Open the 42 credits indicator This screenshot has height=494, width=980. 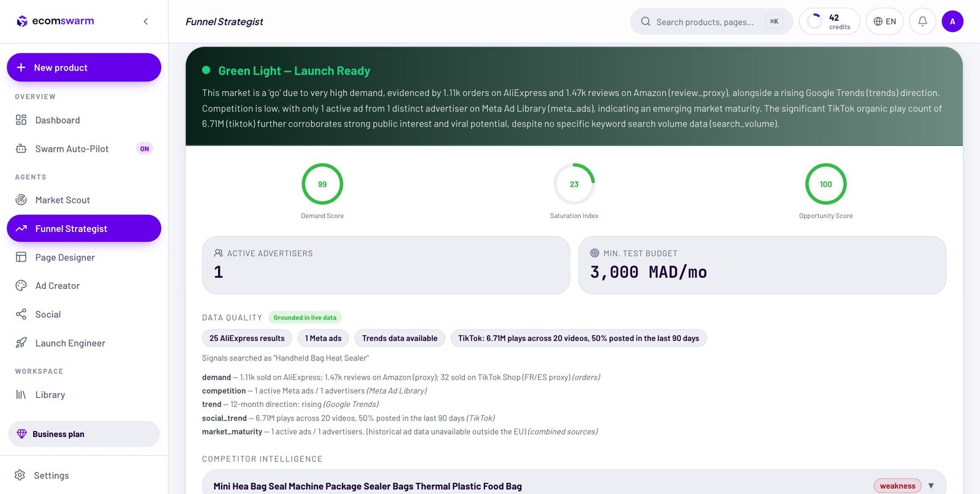829,21
